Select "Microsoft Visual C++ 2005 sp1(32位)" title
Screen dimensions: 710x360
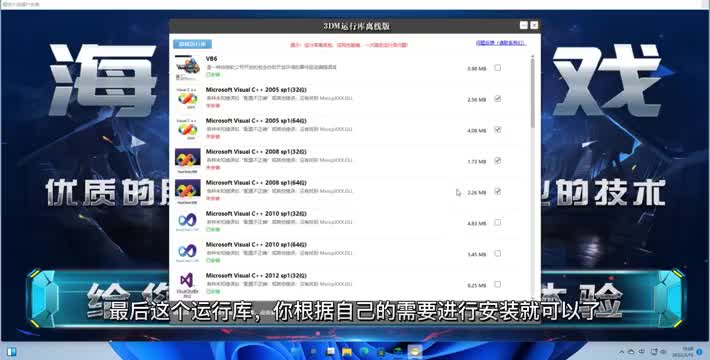(x=256, y=90)
